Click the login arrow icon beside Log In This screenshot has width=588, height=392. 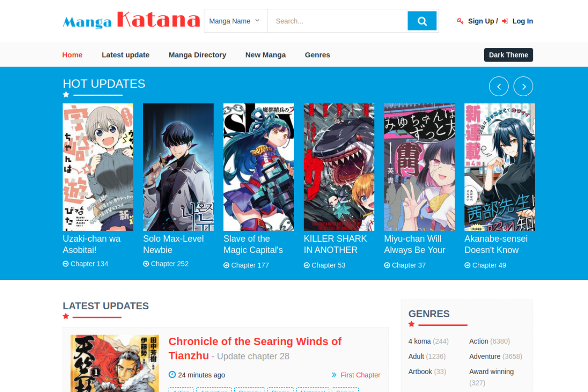(x=505, y=21)
